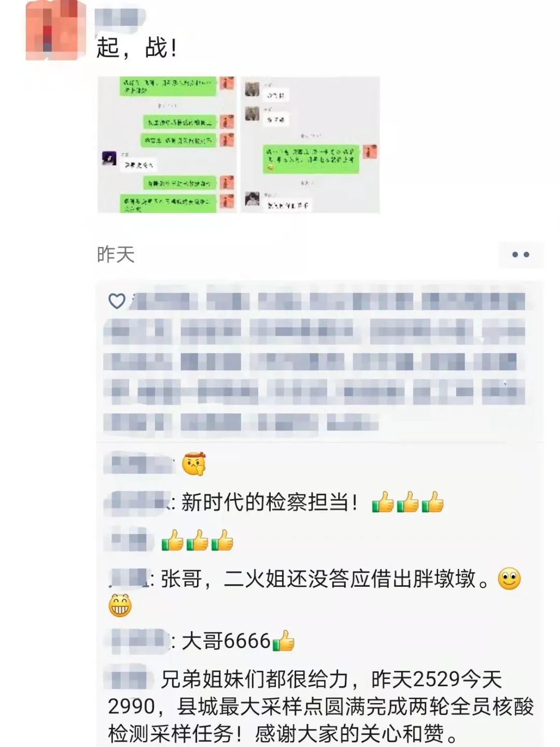The height and width of the screenshot is (747, 560).
Task: Tap the grinning emoji below 张哥 comment
Action: click(x=120, y=605)
